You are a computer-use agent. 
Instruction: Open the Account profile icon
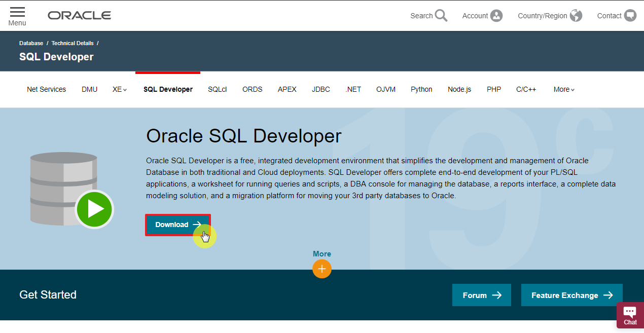[x=496, y=16]
